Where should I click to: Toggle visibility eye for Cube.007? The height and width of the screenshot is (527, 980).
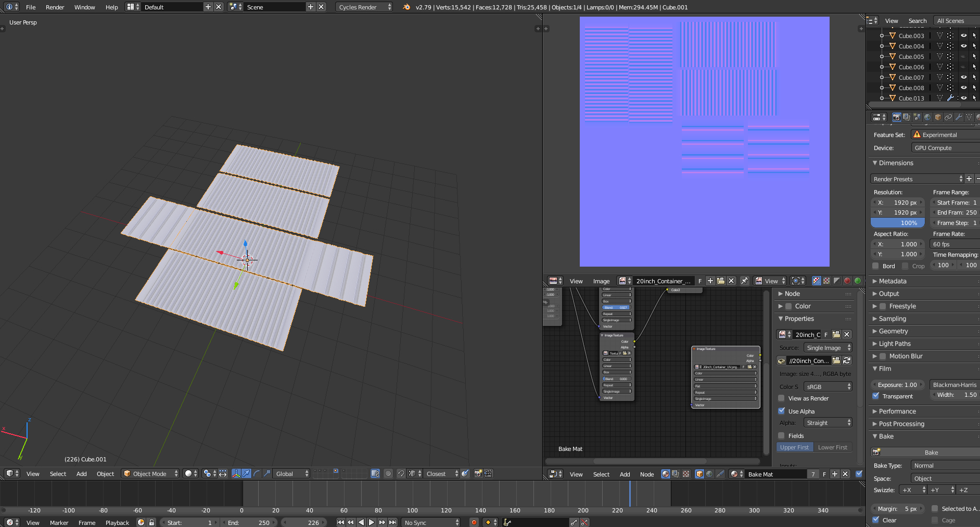[963, 77]
